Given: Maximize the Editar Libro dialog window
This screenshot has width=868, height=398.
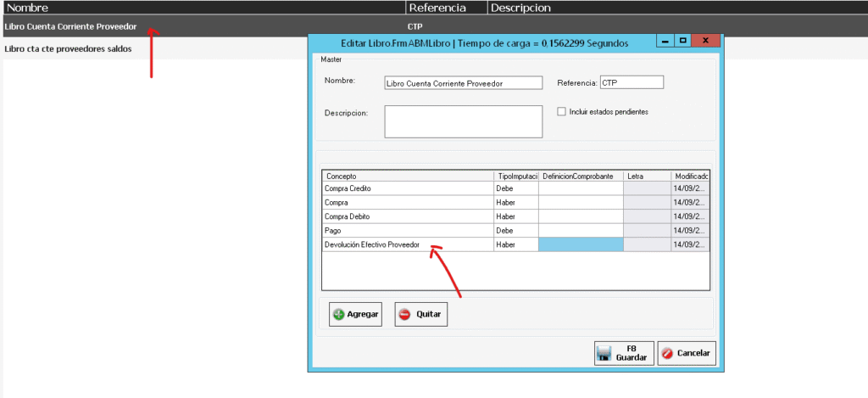Looking at the screenshot, I should (x=683, y=41).
